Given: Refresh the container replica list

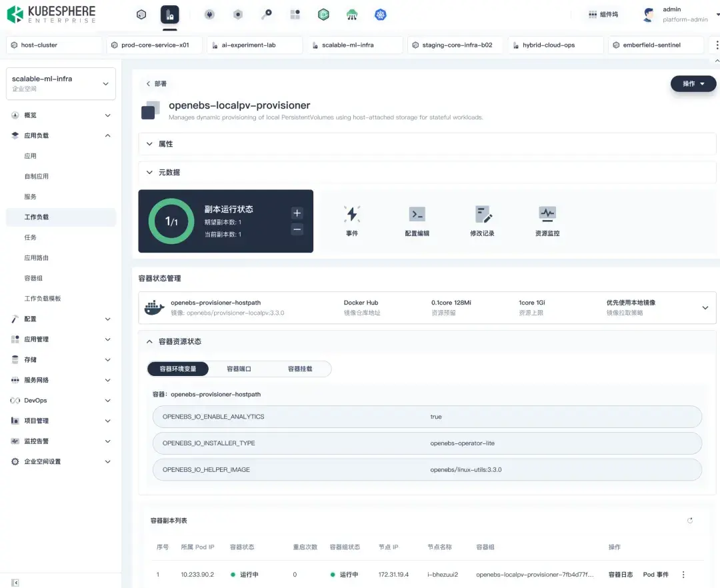Looking at the screenshot, I should click(690, 521).
